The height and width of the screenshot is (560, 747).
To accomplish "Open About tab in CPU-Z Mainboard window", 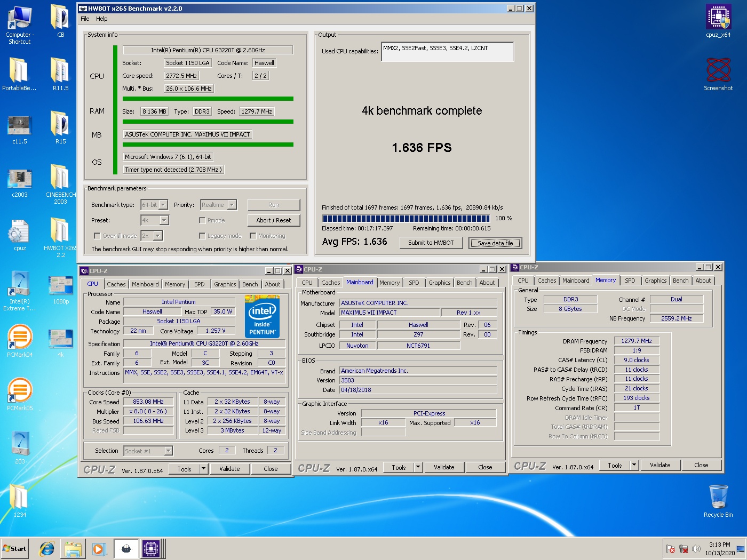I will [x=487, y=283].
